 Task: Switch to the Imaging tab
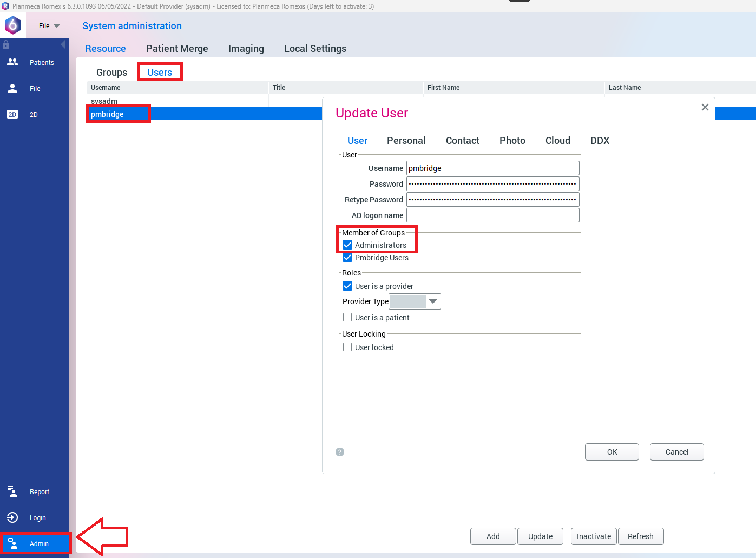coord(246,49)
